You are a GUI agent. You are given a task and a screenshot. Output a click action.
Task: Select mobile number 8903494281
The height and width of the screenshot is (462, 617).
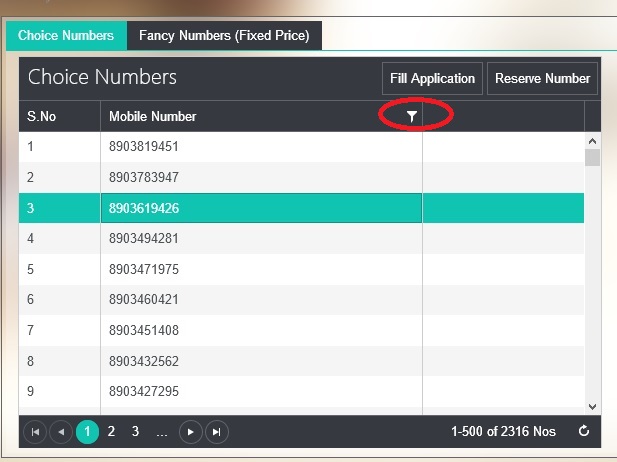pos(144,239)
